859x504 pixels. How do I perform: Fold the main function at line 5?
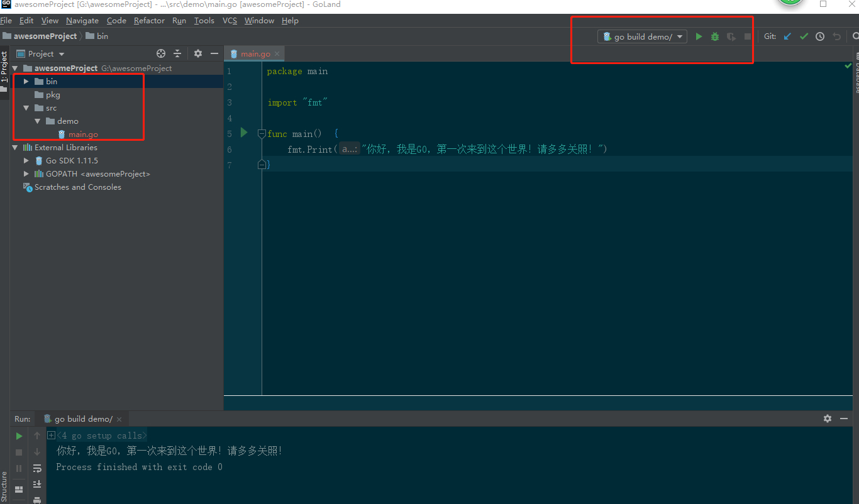(262, 133)
